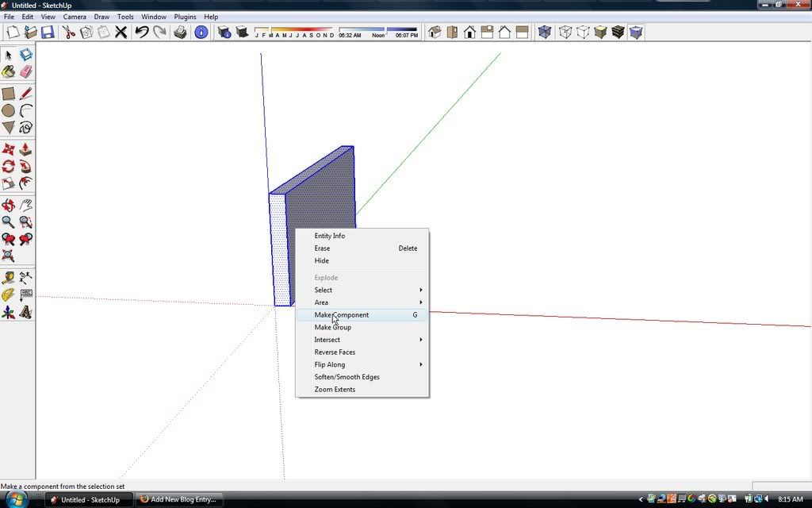
Task: Toggle Shaded face style
Action: pos(601,32)
